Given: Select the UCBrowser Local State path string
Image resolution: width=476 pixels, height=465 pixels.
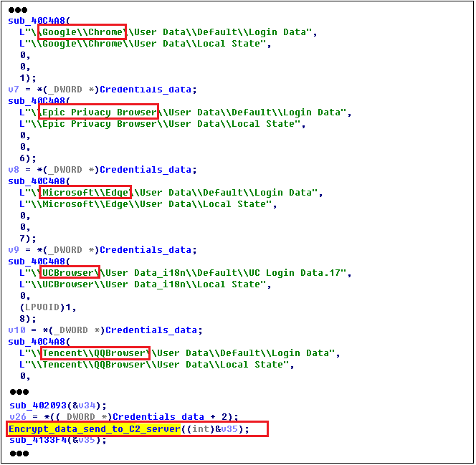Looking at the screenshot, I should 143,284.
